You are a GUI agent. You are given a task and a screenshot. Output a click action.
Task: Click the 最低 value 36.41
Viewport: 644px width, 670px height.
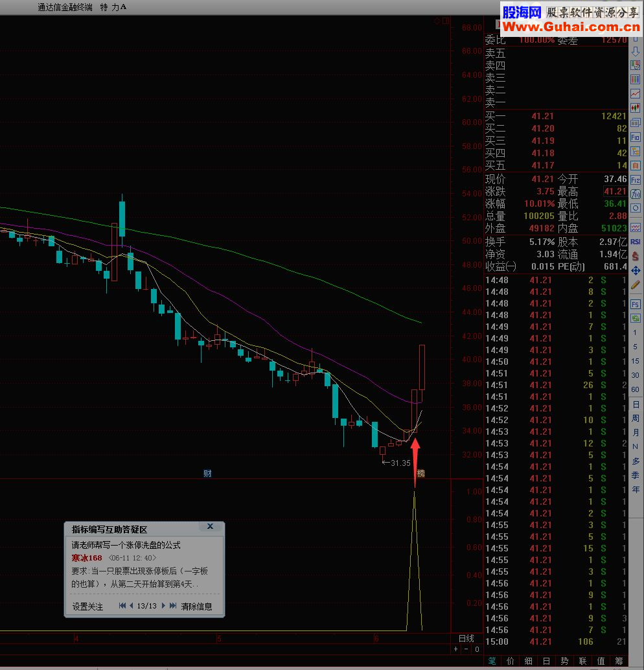tap(615, 204)
